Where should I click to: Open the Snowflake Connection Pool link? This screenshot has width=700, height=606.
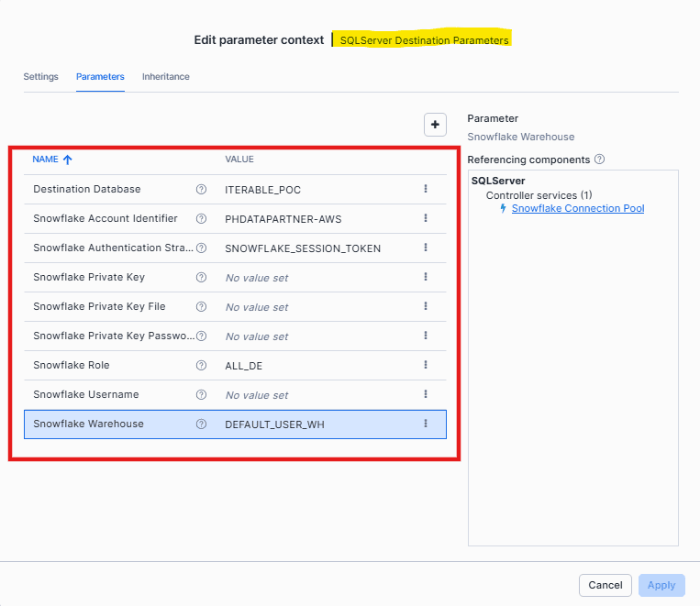[x=578, y=208]
